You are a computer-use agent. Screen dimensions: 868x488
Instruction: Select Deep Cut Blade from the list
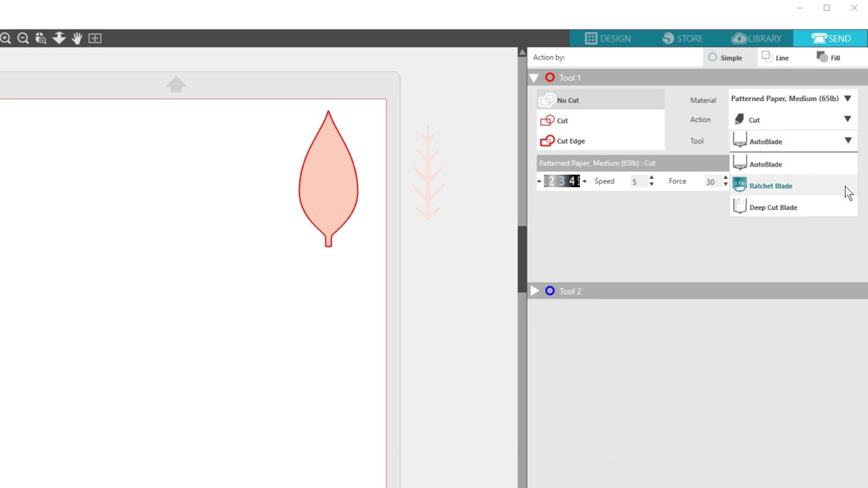point(793,207)
